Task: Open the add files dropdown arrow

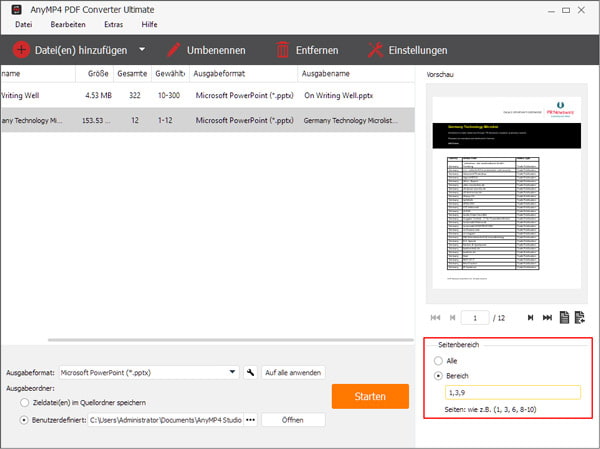Action: [x=142, y=49]
